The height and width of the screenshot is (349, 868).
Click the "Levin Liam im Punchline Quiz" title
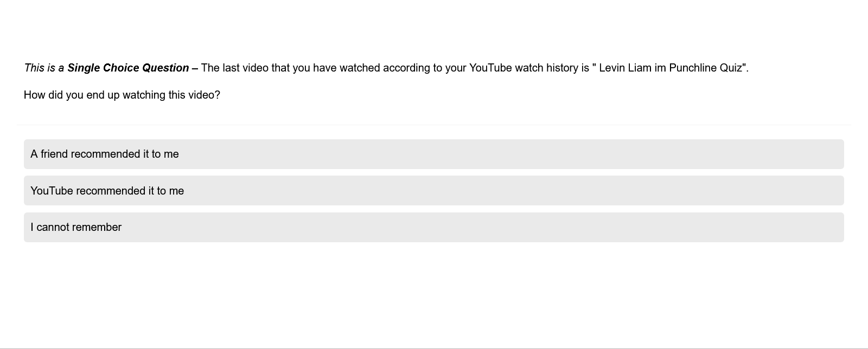click(x=671, y=68)
